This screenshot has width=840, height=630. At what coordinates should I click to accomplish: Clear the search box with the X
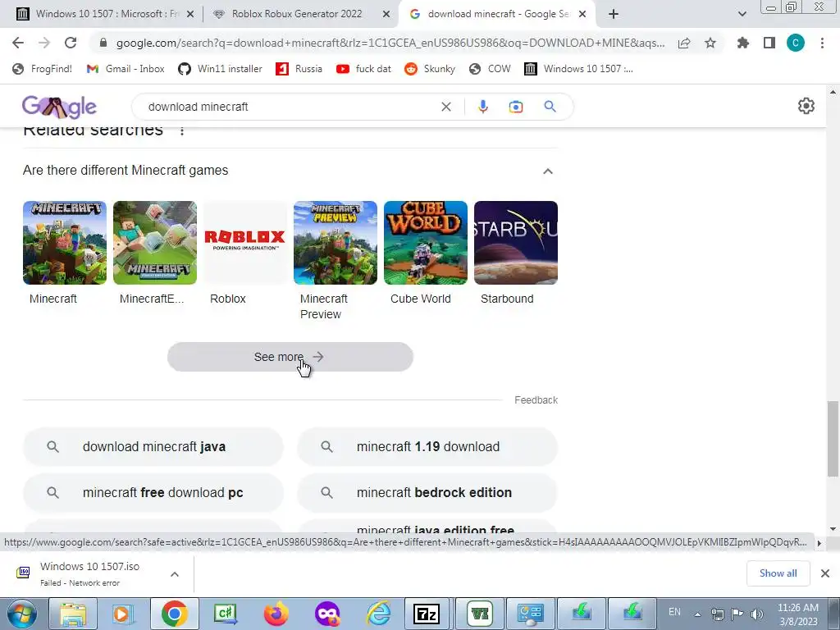coord(446,107)
